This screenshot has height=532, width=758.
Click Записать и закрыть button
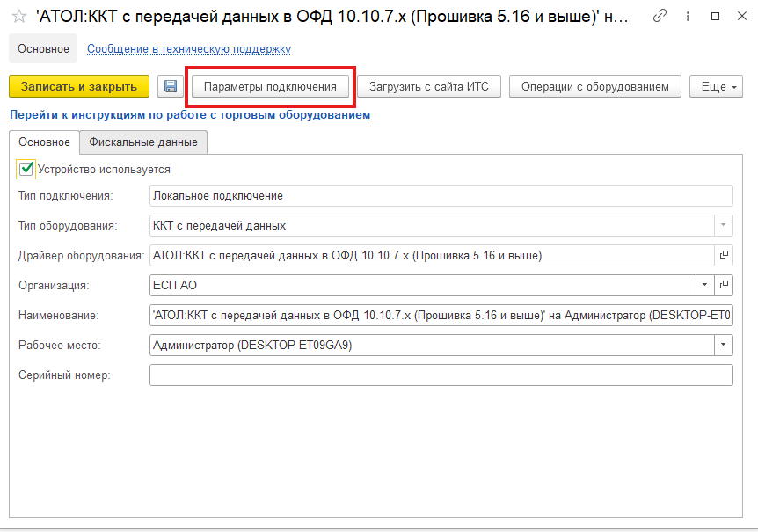click(79, 86)
